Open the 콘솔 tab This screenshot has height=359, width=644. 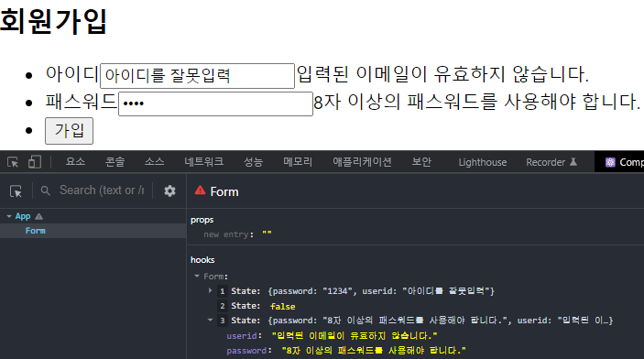pos(115,162)
